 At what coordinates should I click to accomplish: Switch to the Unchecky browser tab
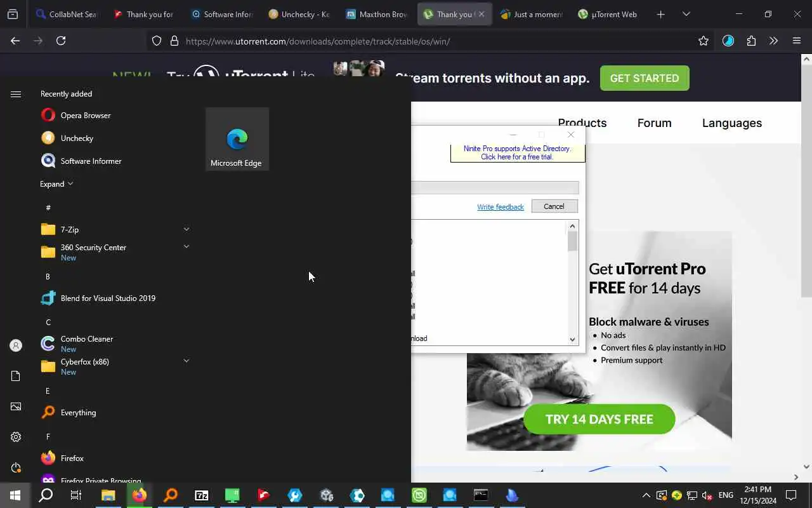(299, 14)
